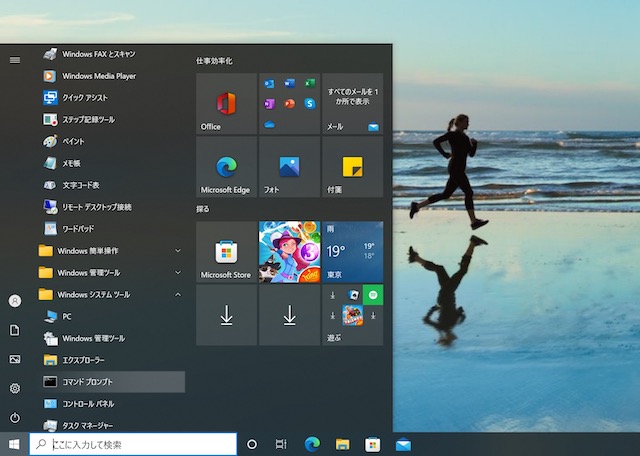Click the PowerPoint icon in Office apps tile

click(289, 104)
